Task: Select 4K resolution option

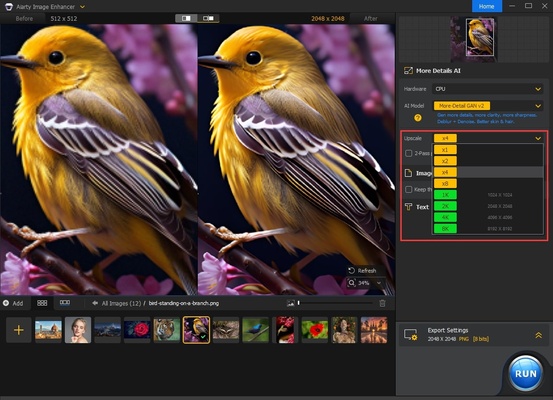Action: [x=445, y=217]
